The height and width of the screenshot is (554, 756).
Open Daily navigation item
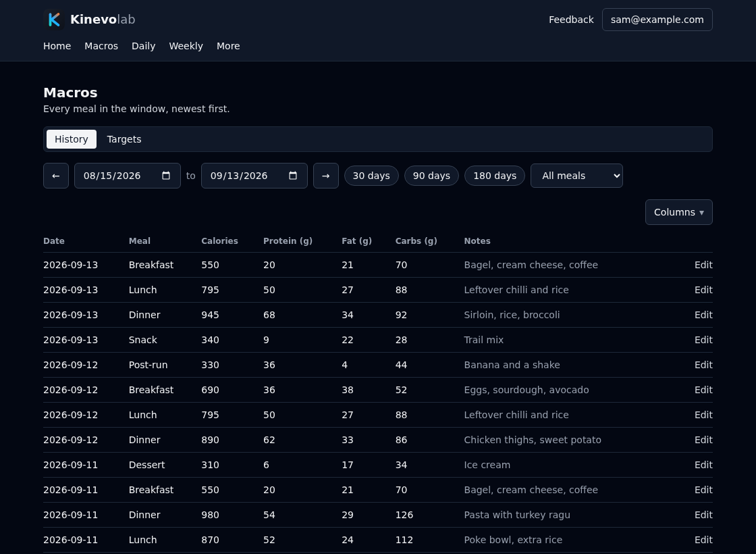(143, 46)
